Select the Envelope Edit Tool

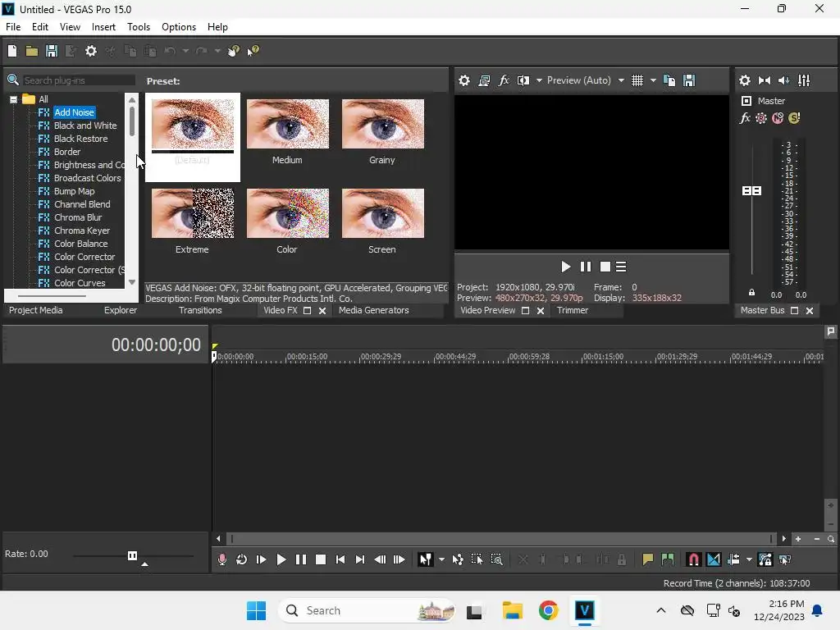458,559
